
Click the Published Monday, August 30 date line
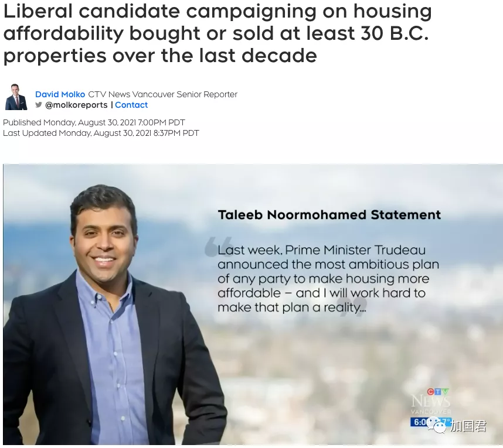tap(94, 122)
